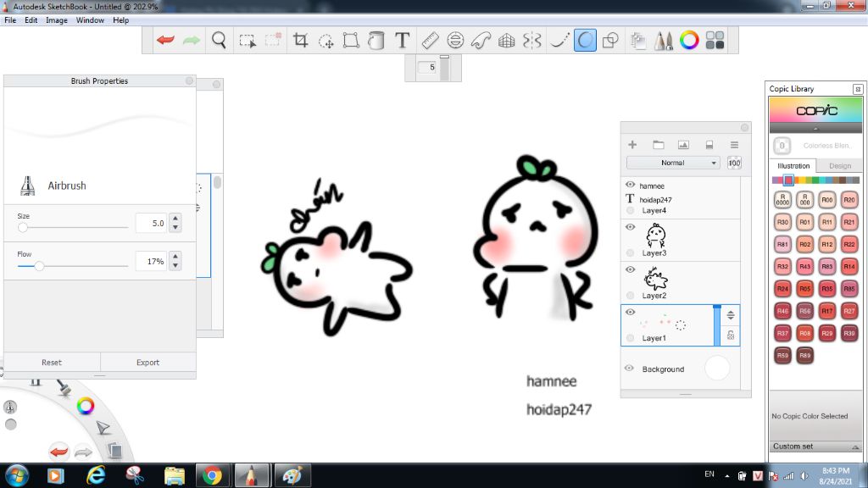This screenshot has height=488, width=868.
Task: Enable the Ruler guide tool
Action: point(430,41)
